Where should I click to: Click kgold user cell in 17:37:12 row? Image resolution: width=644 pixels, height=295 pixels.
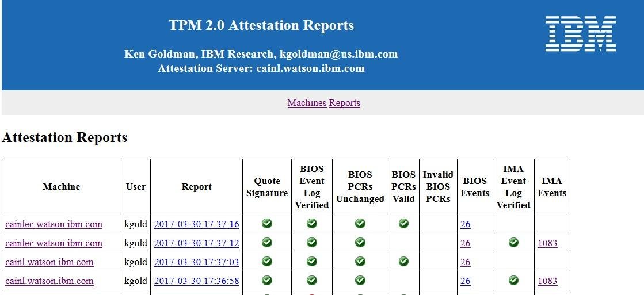[x=136, y=243]
